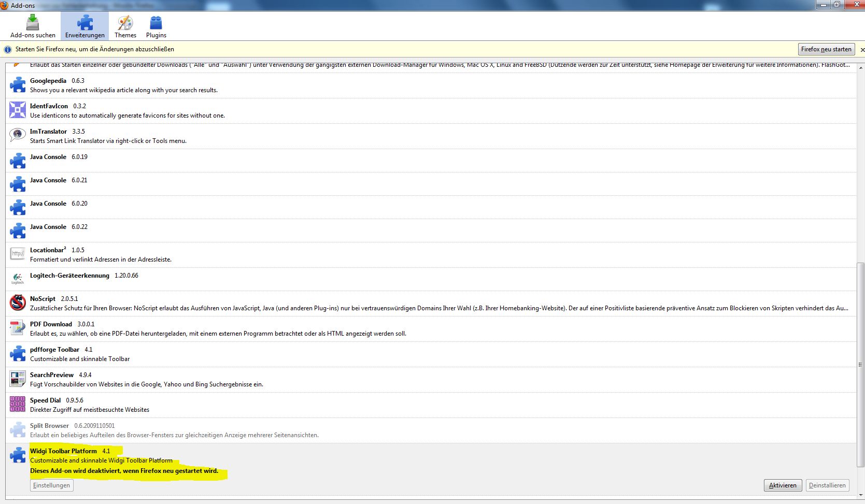This screenshot has width=865, height=504.
Task: Click the ImTranslator speech bubble icon
Action: [18, 135]
